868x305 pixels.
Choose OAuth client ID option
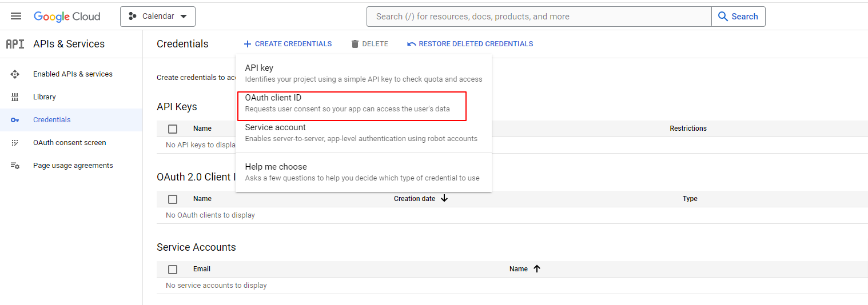tap(364, 103)
